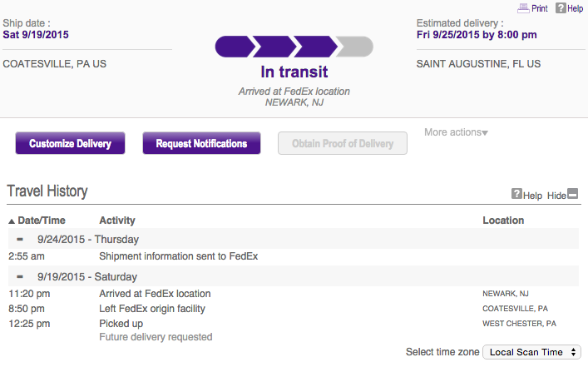
Task: Collapse the 9/19/2015 Saturday section
Action: pos(19,276)
